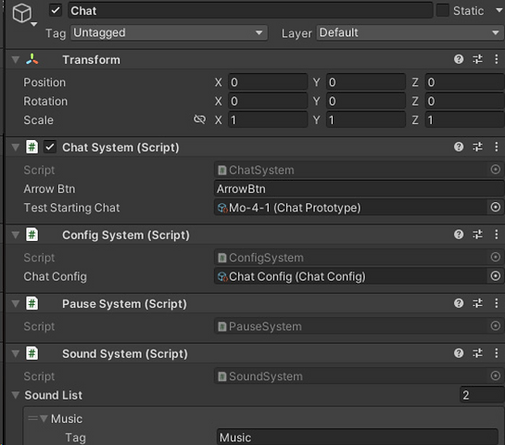Screen dimensions: 505x445
Task: Click the Arrow Btn text field
Action: tap(359, 189)
